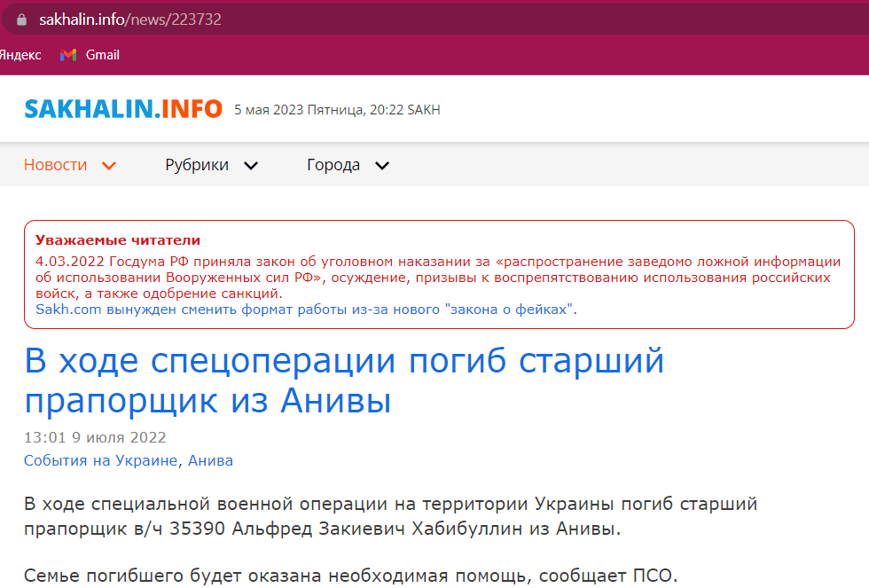Click the sentence 'Семье погибшего будет оказана необходимая помощь'
Viewport: 869px width, 588px height.
coord(277,576)
